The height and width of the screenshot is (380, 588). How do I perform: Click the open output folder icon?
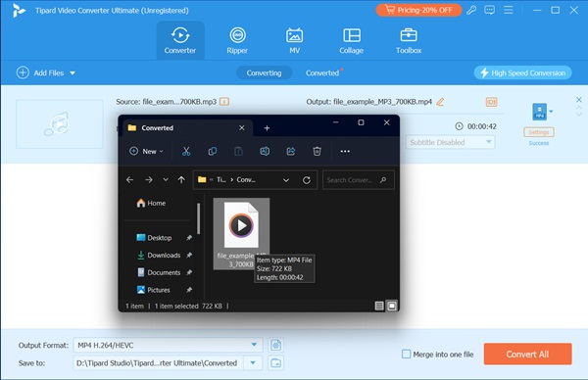point(276,362)
